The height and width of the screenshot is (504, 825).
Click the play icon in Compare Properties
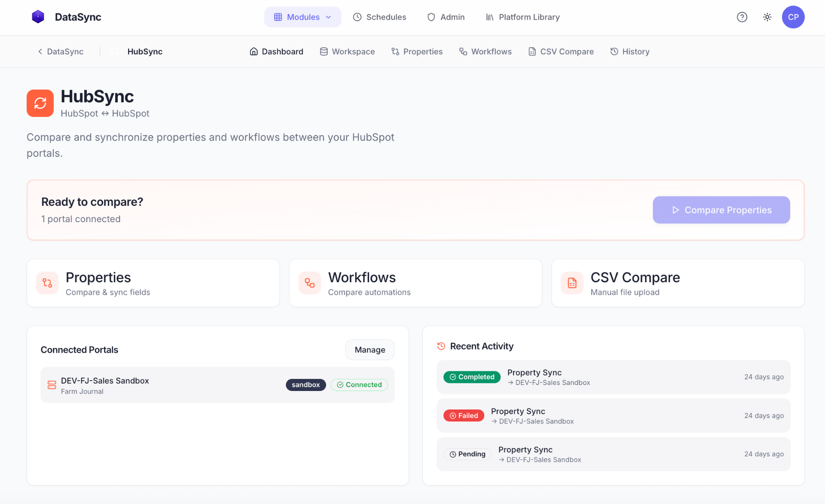click(x=675, y=210)
